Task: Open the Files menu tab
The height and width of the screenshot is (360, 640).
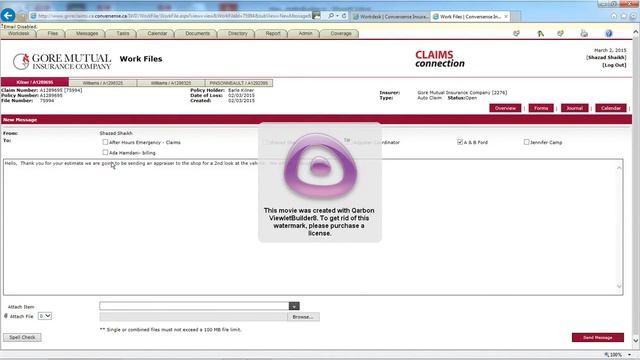Action: click(53, 33)
